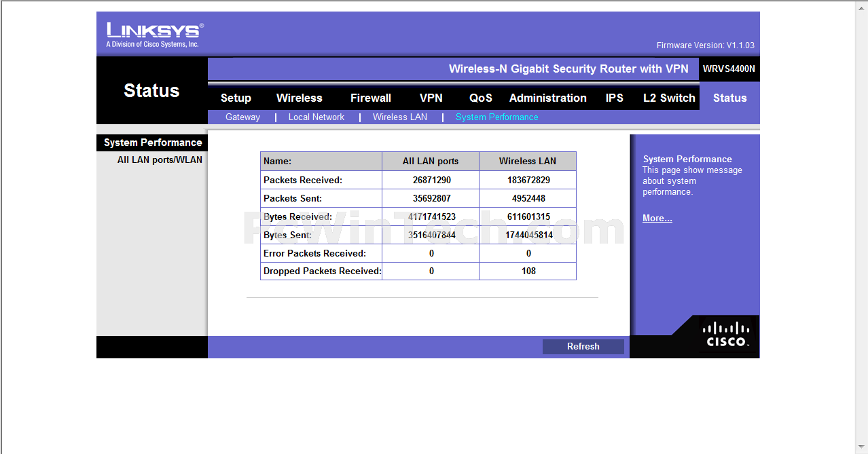This screenshot has width=868, height=454.
Task: Open the Setup tab
Action: pos(236,98)
